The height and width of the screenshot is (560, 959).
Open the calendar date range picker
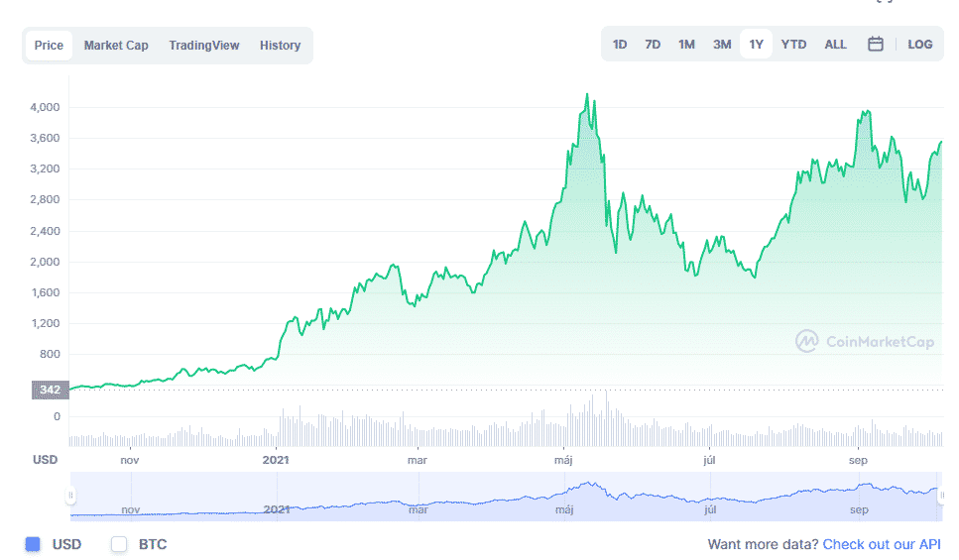pyautogui.click(x=875, y=45)
